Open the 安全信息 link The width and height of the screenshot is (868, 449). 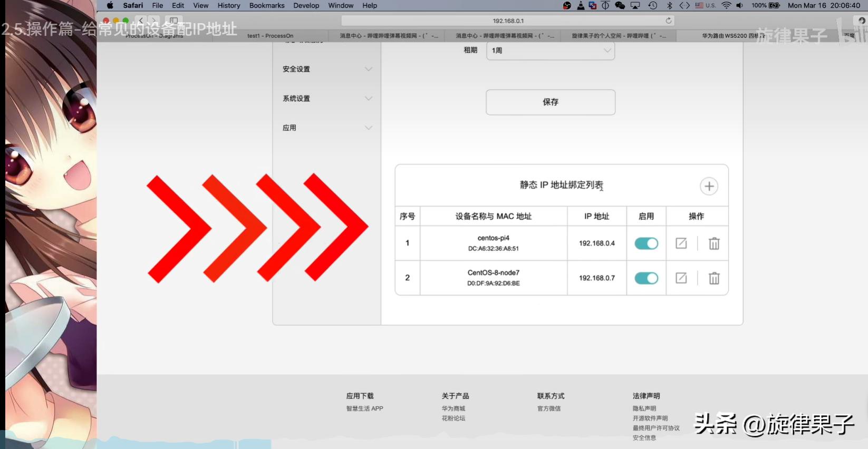pos(644,438)
